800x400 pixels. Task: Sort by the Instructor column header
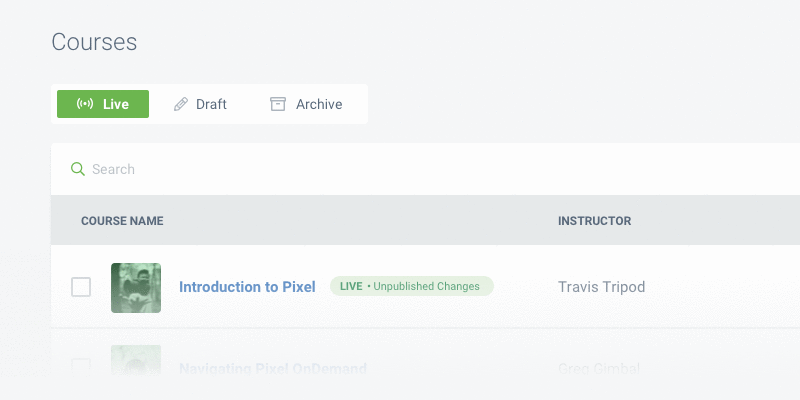point(594,221)
